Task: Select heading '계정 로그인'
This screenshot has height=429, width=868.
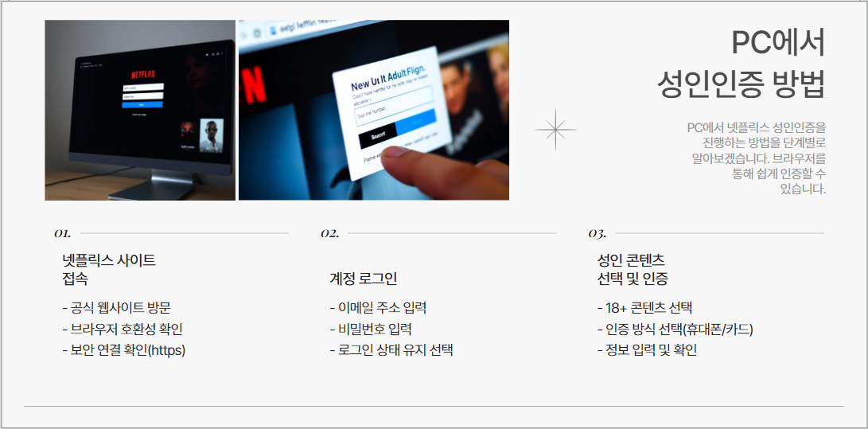Action: coord(363,279)
